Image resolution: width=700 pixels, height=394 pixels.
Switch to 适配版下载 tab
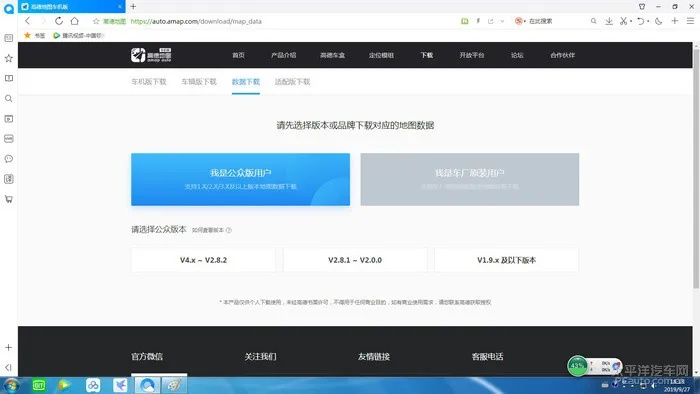tap(292, 82)
